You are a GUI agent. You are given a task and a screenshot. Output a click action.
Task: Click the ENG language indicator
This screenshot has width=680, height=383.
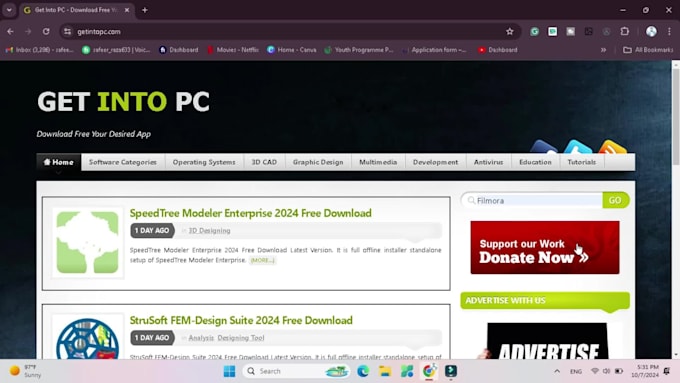click(576, 371)
